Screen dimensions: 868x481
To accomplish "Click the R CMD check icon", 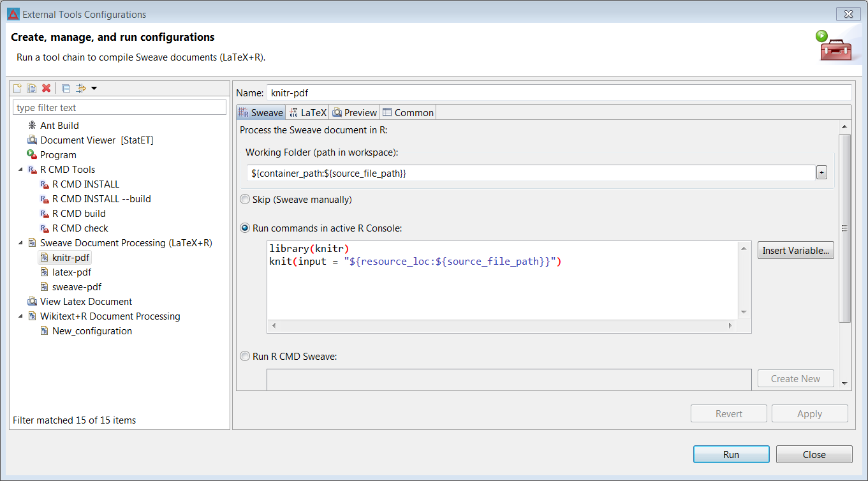I will [x=44, y=228].
